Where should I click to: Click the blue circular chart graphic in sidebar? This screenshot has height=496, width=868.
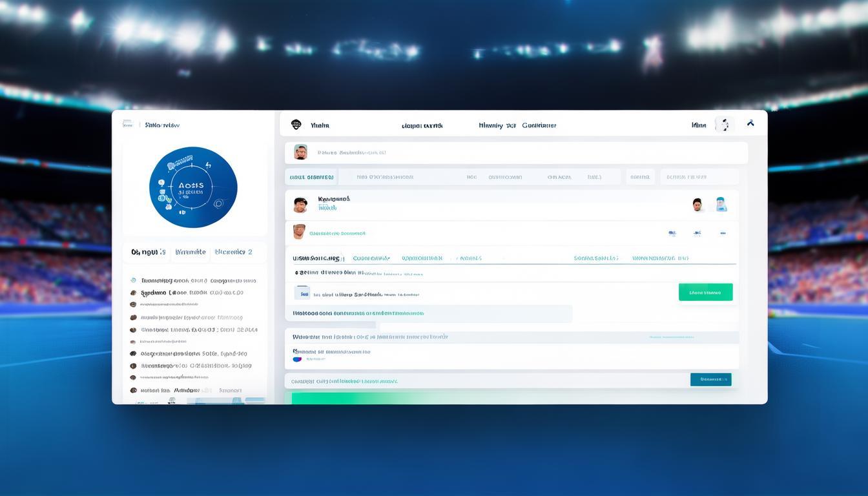193,188
